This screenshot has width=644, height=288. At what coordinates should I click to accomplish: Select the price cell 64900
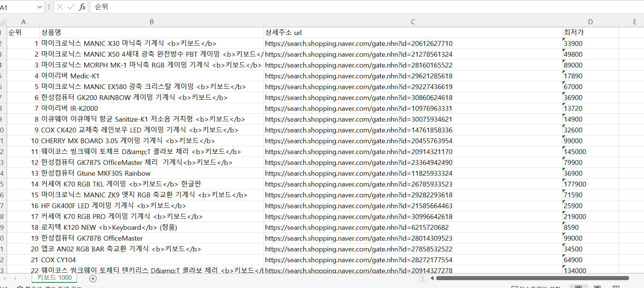pyautogui.click(x=590, y=260)
